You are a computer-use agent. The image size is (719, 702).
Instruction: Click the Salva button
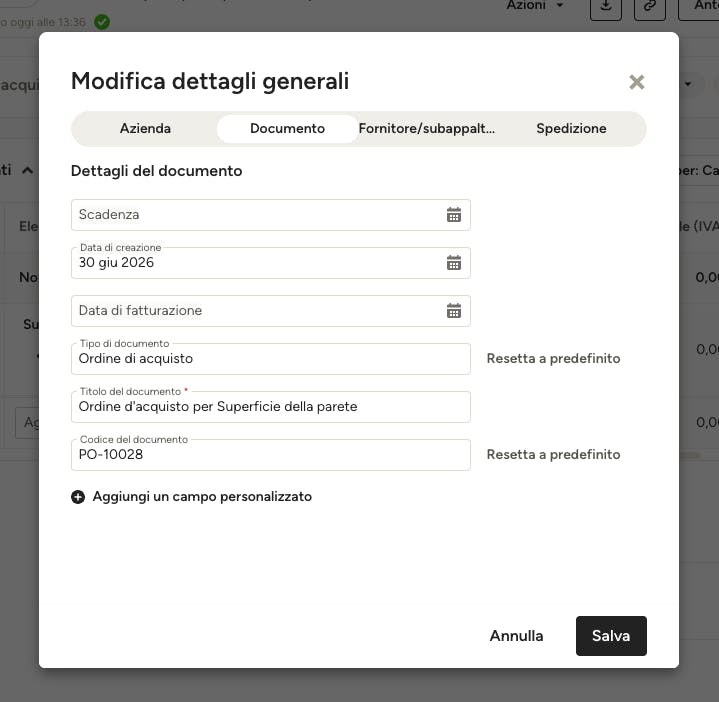(611, 636)
